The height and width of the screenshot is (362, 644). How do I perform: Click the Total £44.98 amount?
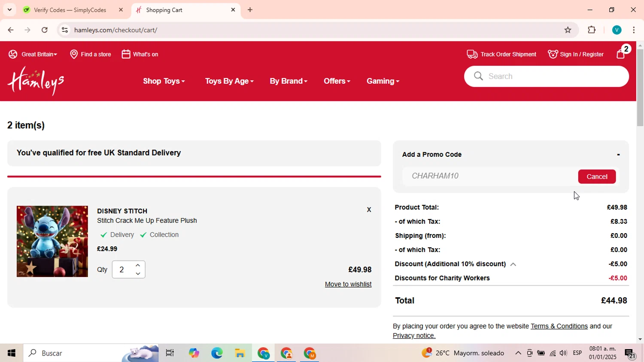coord(614,301)
